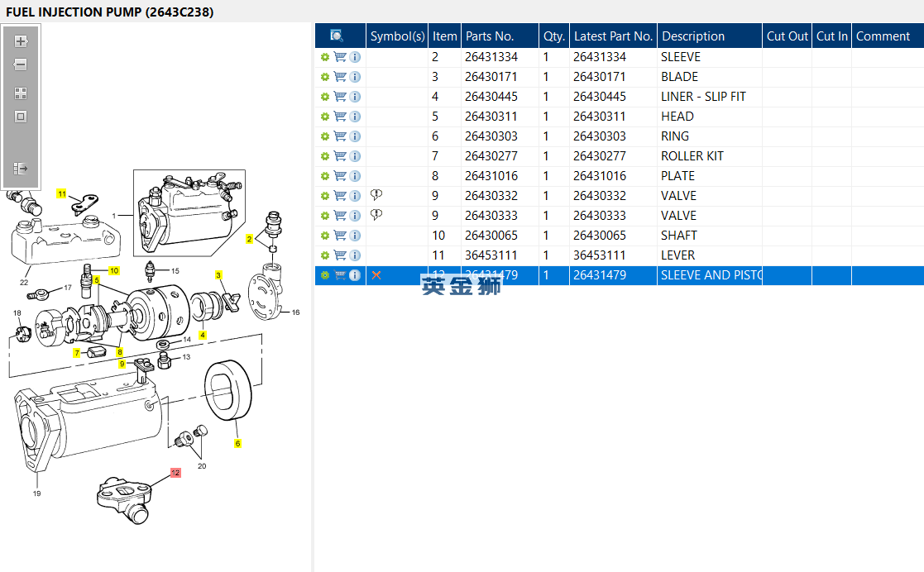Click the export list arrow icon in toolbar
The image size is (924, 572).
[x=21, y=169]
